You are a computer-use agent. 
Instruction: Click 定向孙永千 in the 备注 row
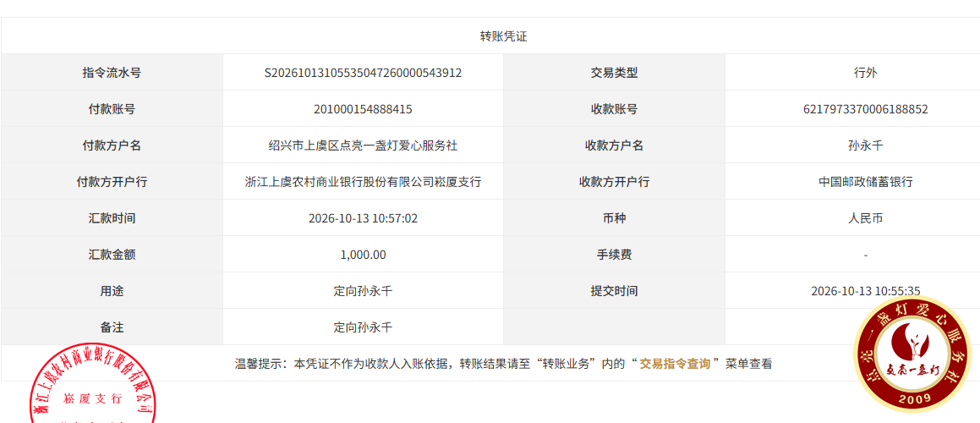tap(363, 327)
